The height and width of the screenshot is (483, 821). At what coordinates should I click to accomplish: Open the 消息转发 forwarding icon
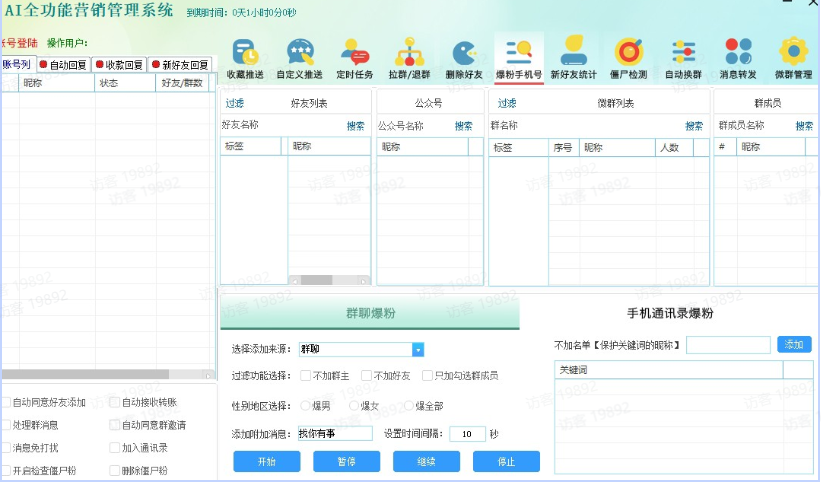(x=738, y=58)
